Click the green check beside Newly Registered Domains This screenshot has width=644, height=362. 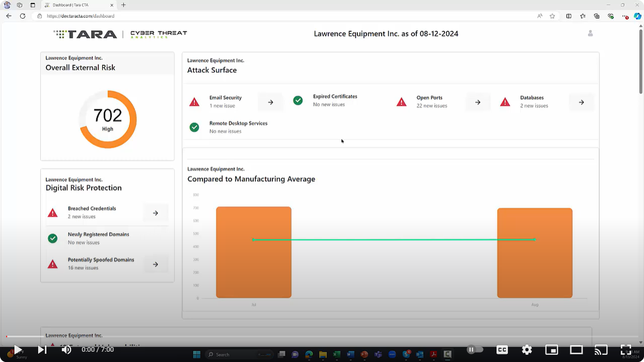tap(53, 238)
